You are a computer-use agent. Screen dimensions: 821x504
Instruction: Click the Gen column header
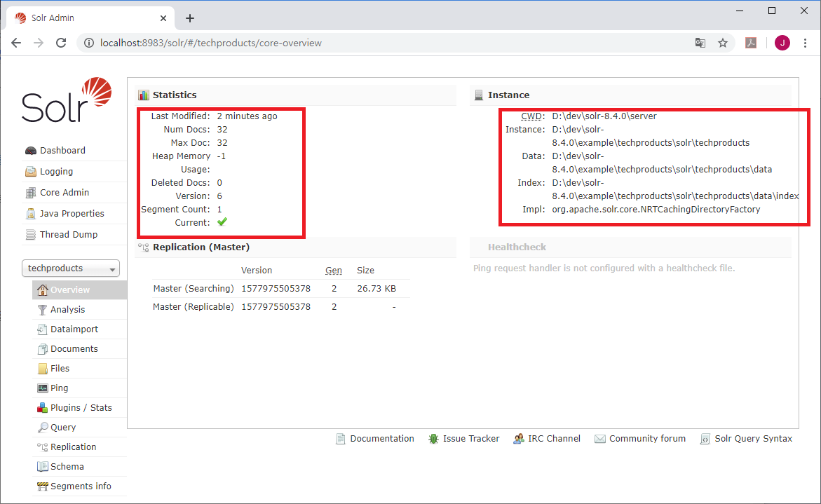[334, 270]
